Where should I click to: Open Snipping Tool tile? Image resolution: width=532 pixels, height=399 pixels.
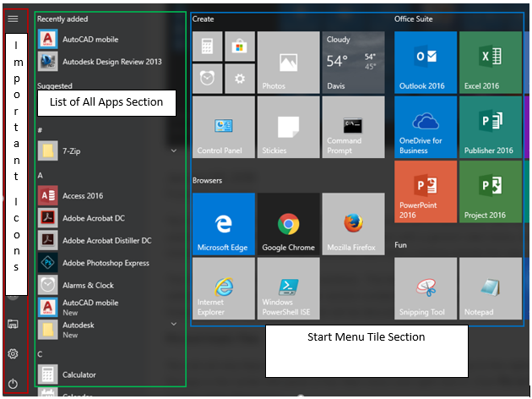click(x=426, y=288)
